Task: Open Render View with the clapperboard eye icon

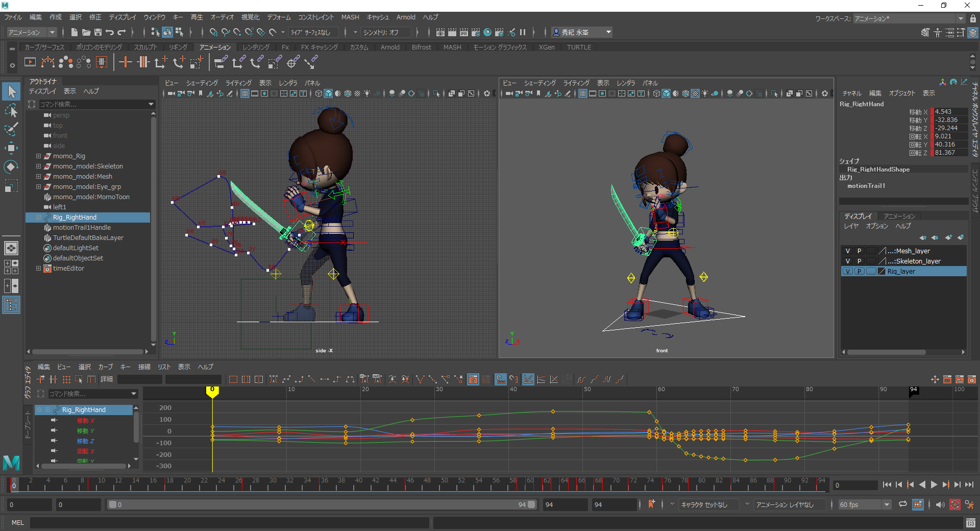Action: coord(440,32)
